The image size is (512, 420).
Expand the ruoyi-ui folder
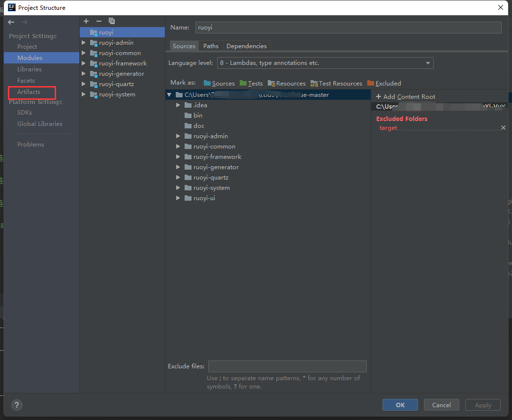pyautogui.click(x=178, y=198)
